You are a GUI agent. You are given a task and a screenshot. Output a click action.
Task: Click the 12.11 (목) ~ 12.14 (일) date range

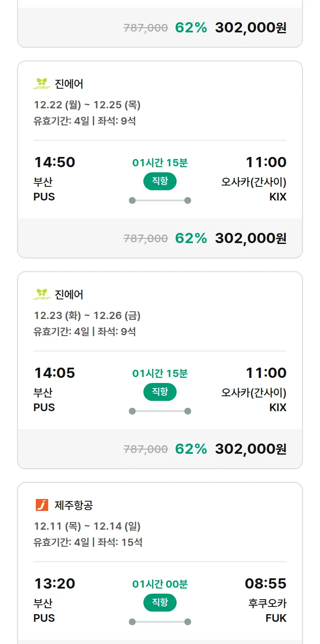pyautogui.click(x=87, y=526)
